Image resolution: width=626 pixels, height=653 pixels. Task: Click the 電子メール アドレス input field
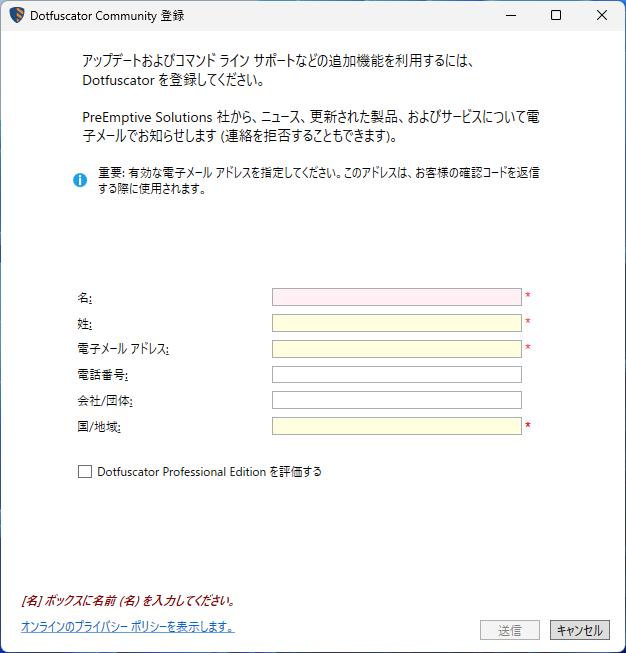tap(397, 349)
